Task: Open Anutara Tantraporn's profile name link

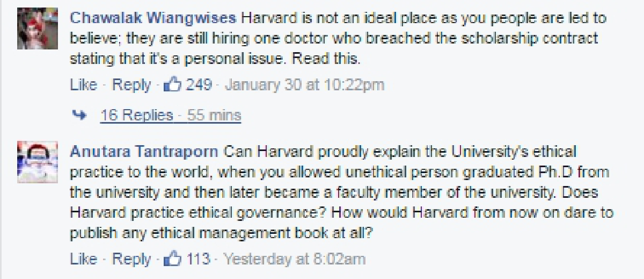Action: pyautogui.click(x=144, y=151)
